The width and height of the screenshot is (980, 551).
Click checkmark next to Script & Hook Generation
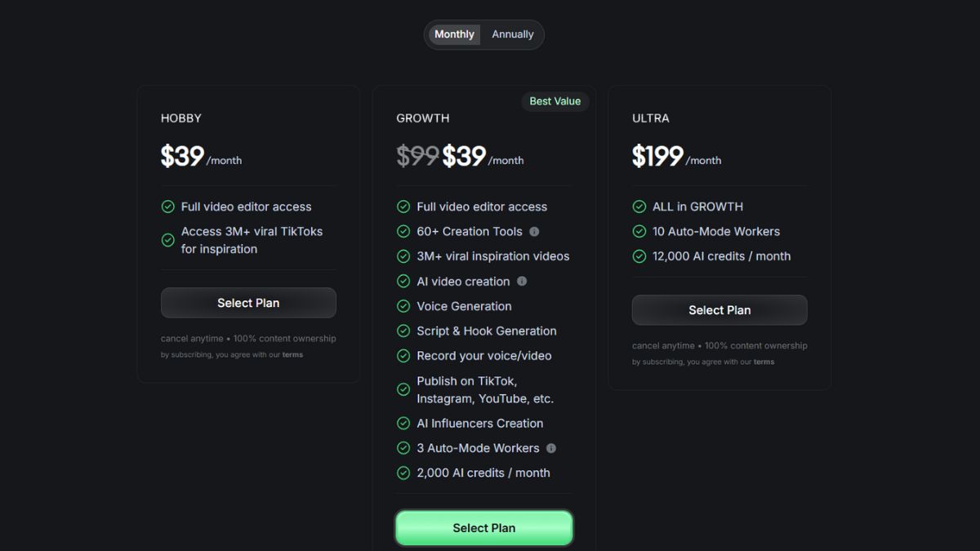coord(403,331)
